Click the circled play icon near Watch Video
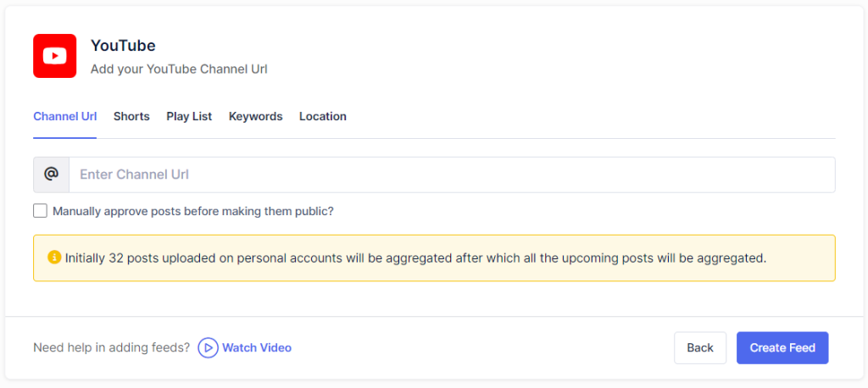This screenshot has height=388, width=868. 208,347
